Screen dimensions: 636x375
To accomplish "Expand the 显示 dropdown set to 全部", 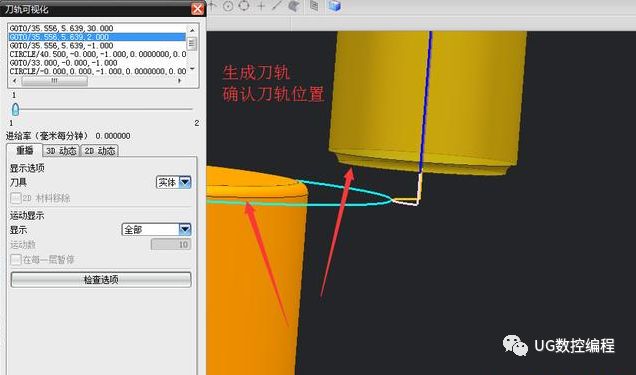I will point(156,230).
